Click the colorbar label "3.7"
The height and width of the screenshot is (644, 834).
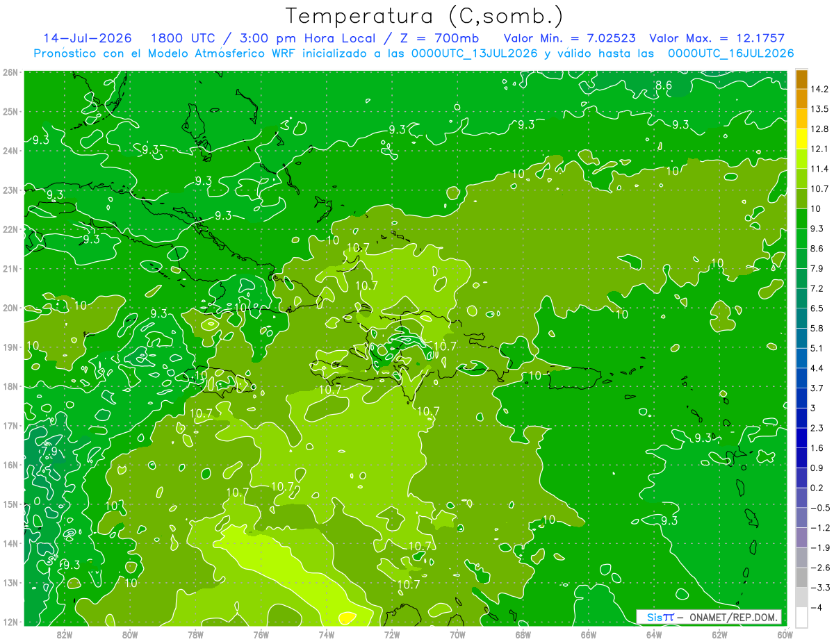pyautogui.click(x=817, y=388)
